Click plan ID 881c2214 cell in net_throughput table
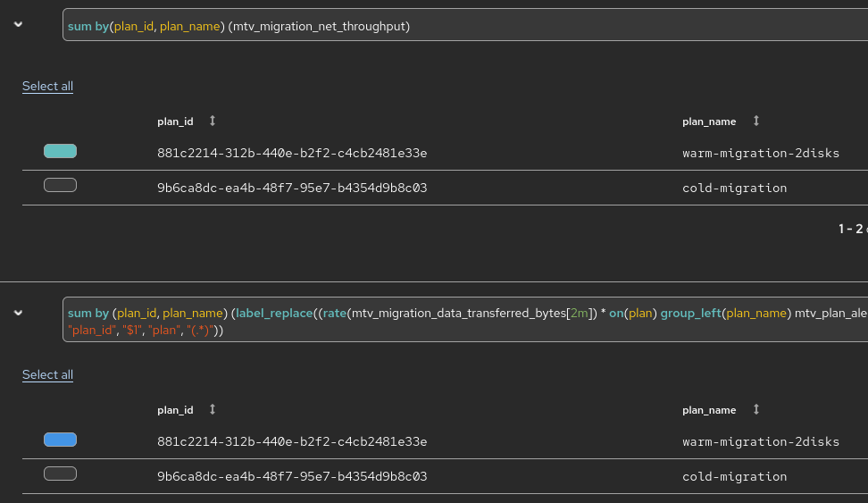Screen dimensions: 868x503 coord(292,153)
